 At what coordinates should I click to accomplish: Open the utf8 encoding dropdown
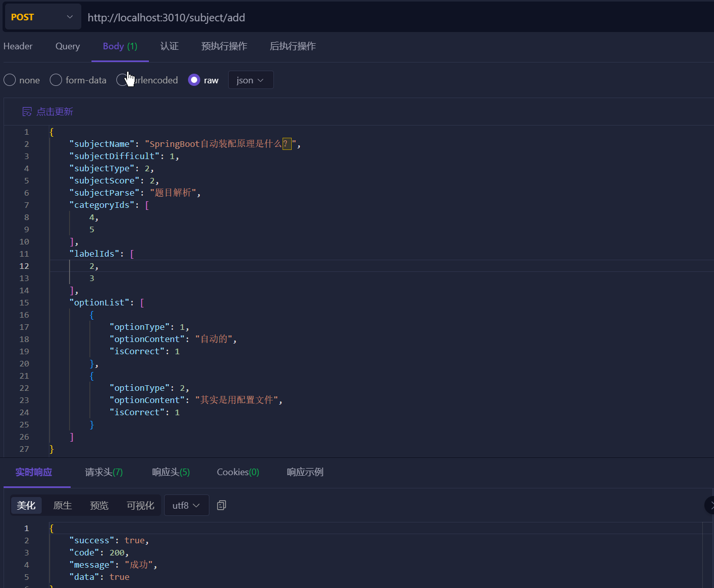(x=187, y=505)
